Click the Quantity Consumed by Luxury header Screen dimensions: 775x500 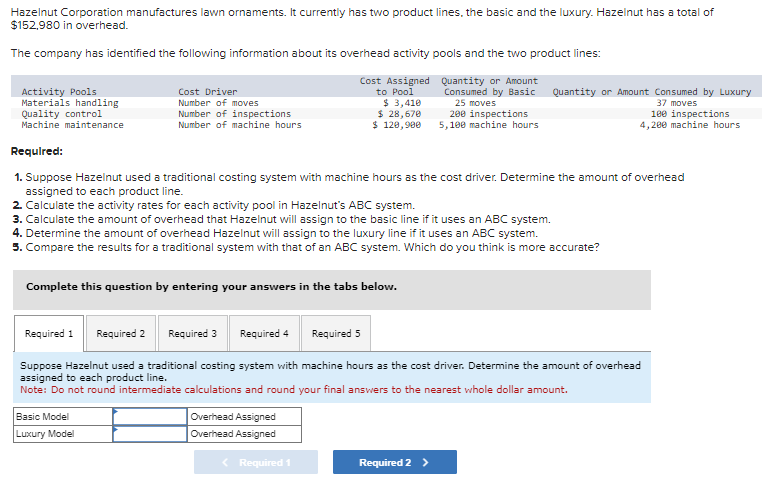pyautogui.click(x=651, y=92)
